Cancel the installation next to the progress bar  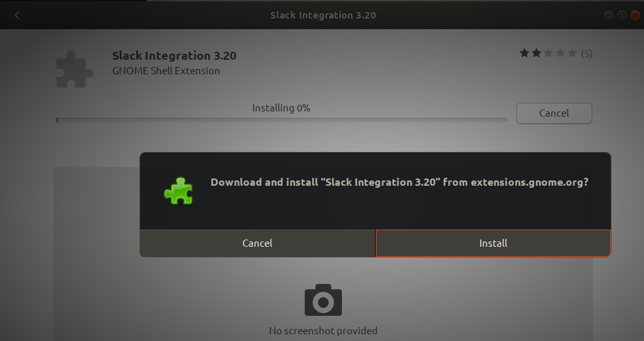554,113
